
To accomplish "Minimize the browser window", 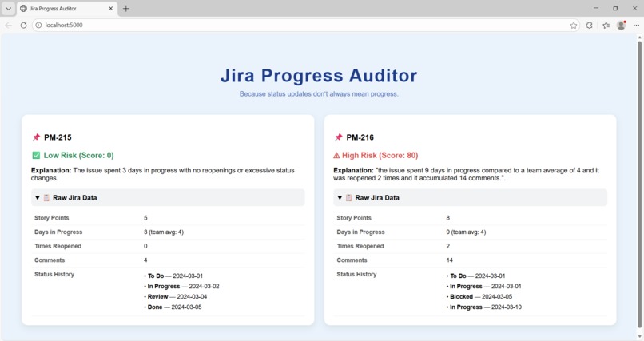I will (x=596, y=8).
